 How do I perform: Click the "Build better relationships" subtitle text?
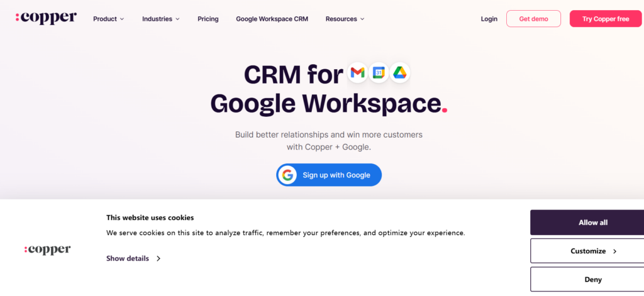[x=328, y=134]
